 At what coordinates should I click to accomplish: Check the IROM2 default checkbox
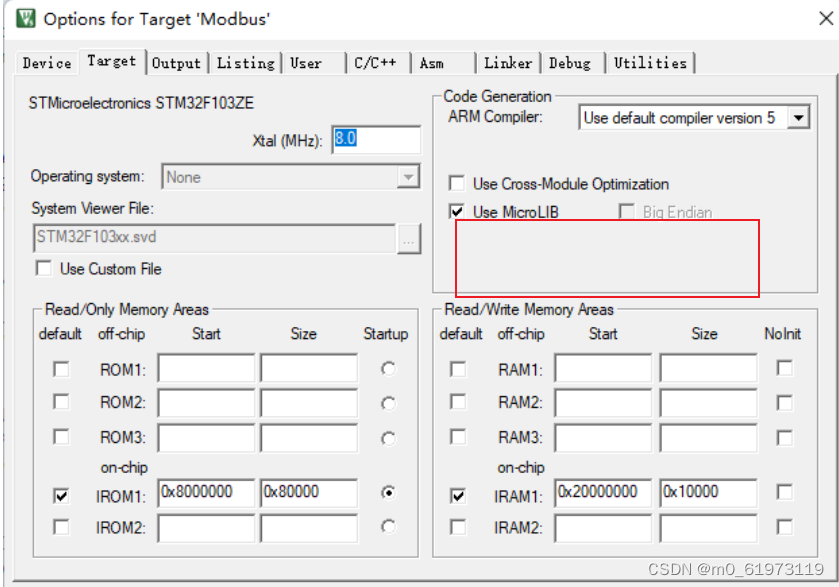[61, 527]
